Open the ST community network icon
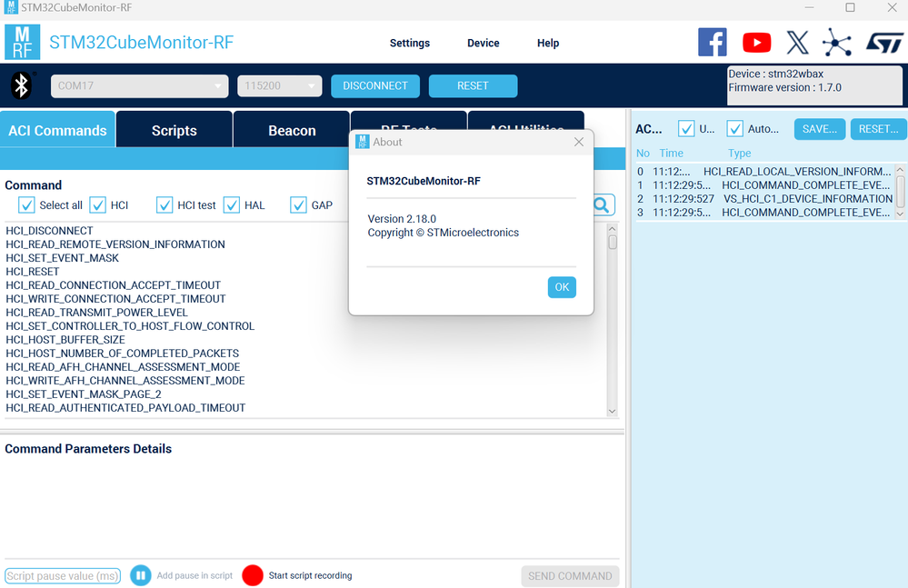Screen dimensions: 908x588 (837, 42)
